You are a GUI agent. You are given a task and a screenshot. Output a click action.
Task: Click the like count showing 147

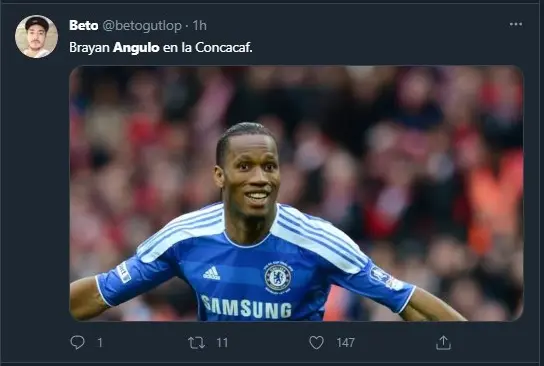point(345,343)
